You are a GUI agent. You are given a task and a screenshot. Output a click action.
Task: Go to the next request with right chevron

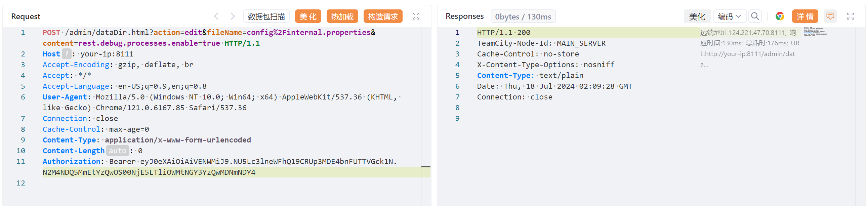[233, 16]
